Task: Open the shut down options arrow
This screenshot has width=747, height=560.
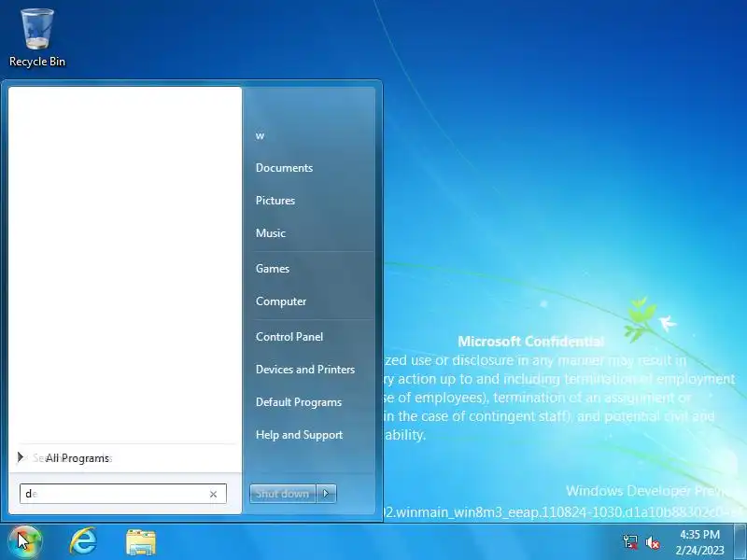Action: 326,494
